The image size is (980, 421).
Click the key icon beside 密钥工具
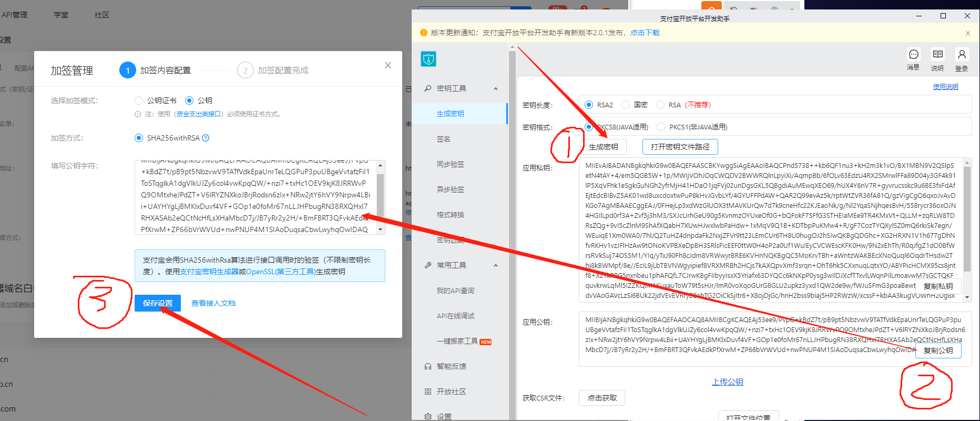428,88
